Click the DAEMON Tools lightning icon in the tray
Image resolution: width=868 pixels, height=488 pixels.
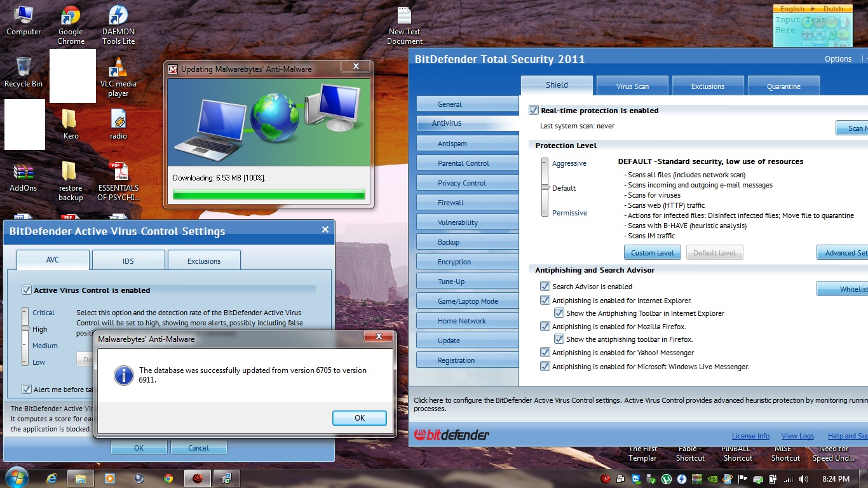click(x=682, y=479)
